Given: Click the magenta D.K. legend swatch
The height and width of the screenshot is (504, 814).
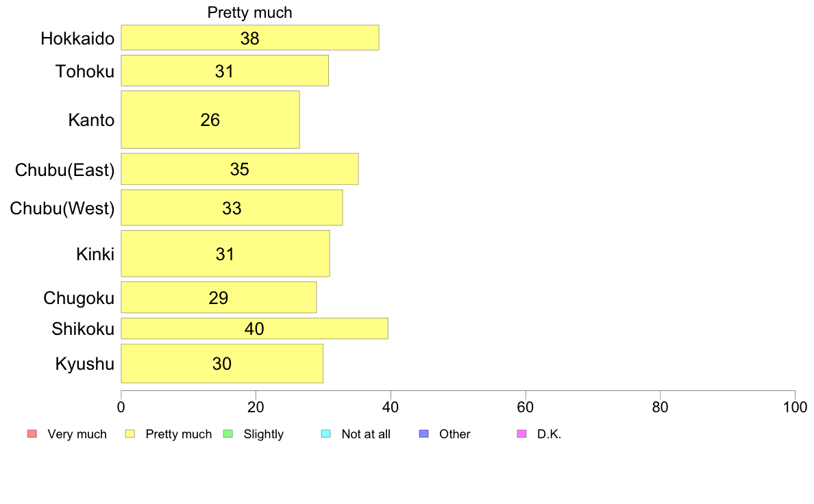Looking at the screenshot, I should click(521, 434).
